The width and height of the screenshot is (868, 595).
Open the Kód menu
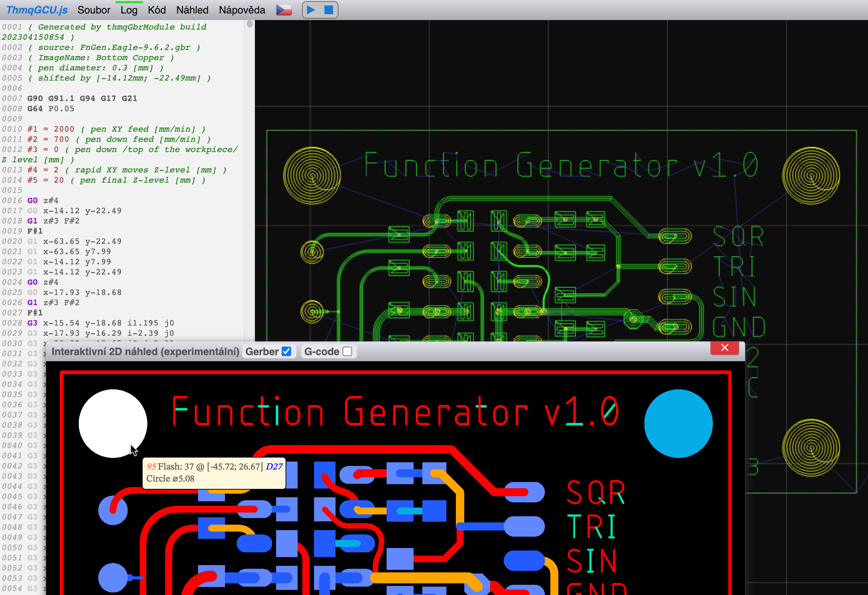pos(156,10)
